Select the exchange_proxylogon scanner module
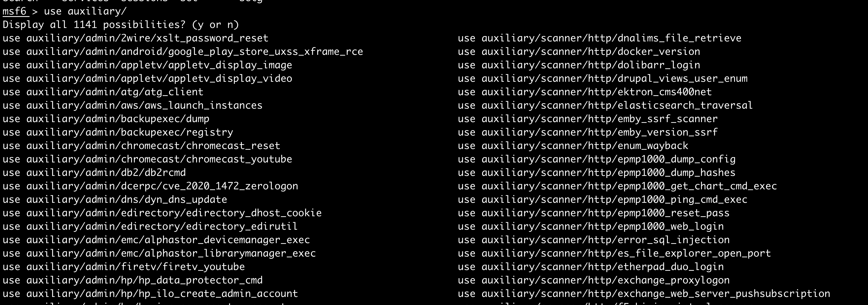The height and width of the screenshot is (305, 868). 594,280
